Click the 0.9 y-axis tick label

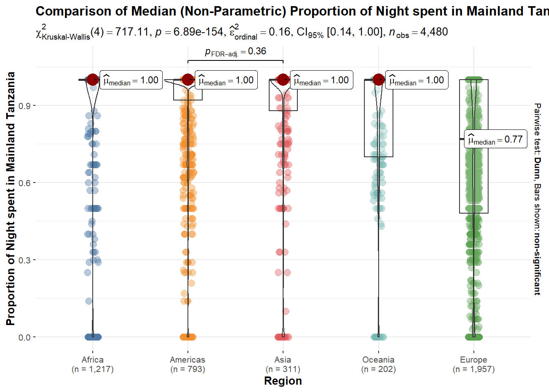tap(25, 106)
